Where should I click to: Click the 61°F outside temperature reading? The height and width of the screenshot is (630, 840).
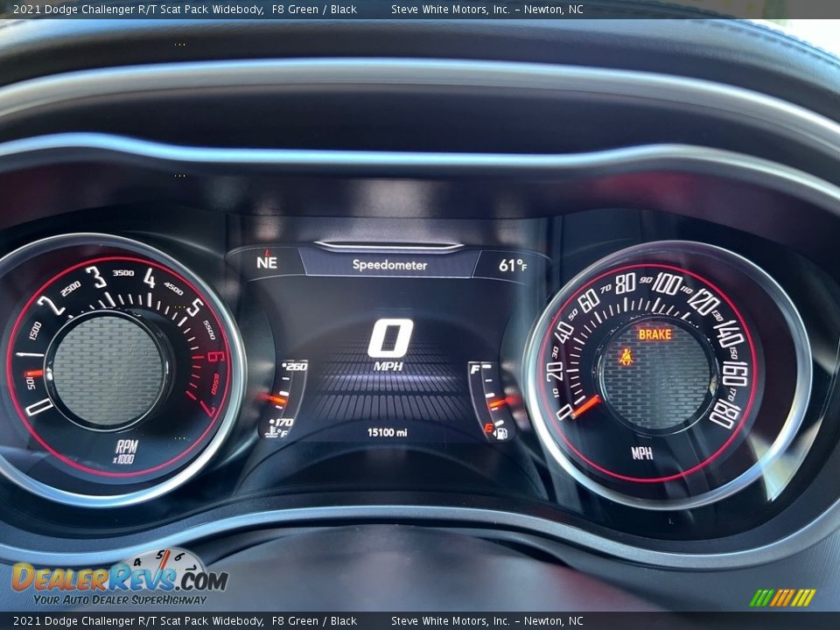513,265
